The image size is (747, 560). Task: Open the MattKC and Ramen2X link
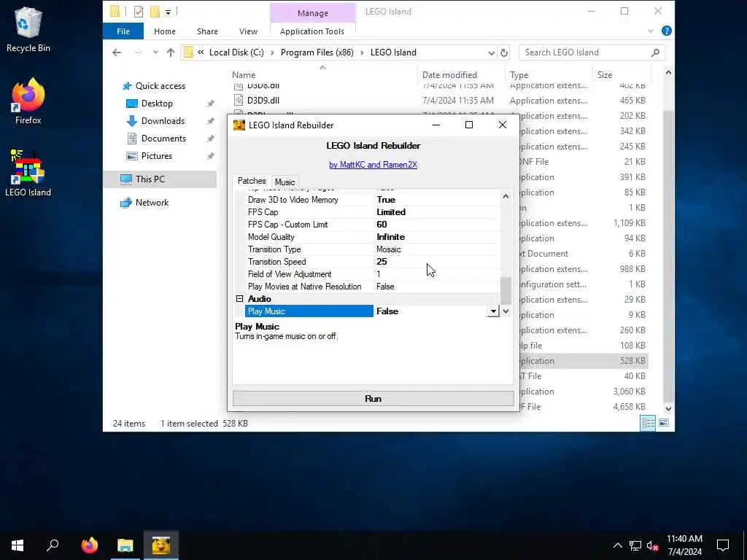coord(373,165)
